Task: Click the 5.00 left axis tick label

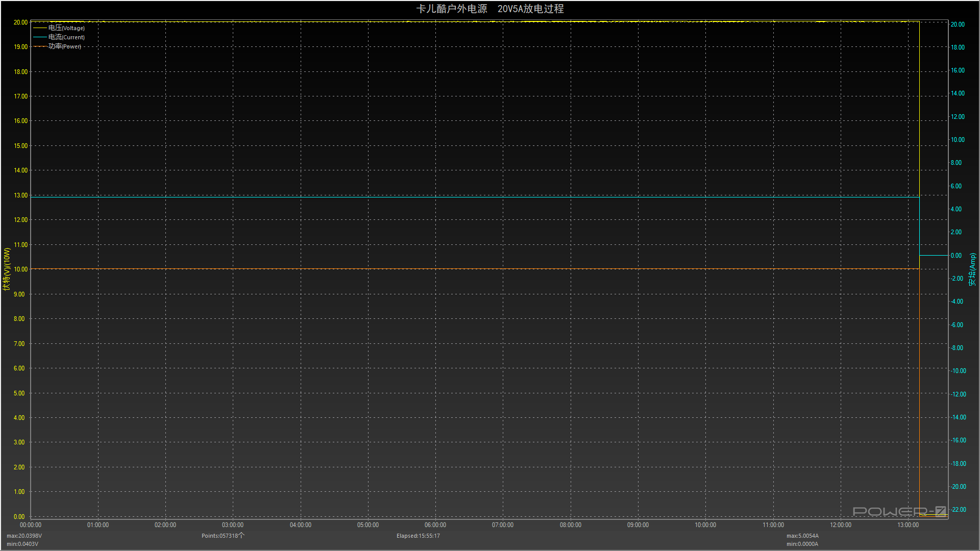Action: point(19,393)
